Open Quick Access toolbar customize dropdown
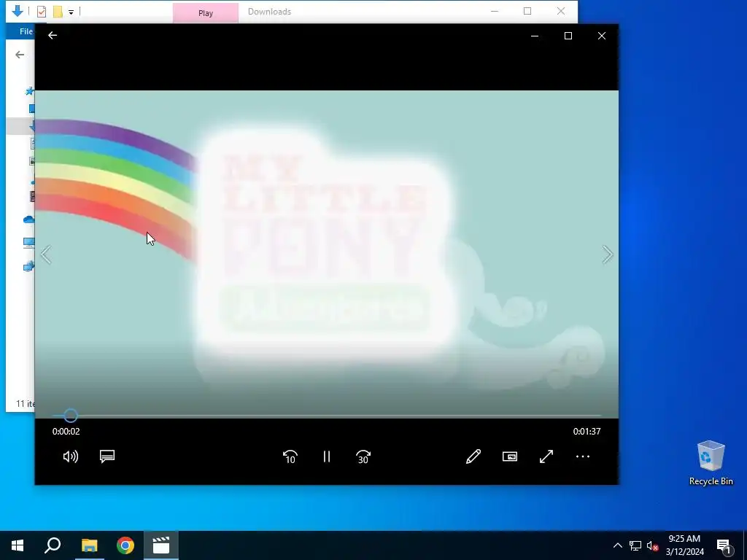747x560 pixels. (x=71, y=12)
